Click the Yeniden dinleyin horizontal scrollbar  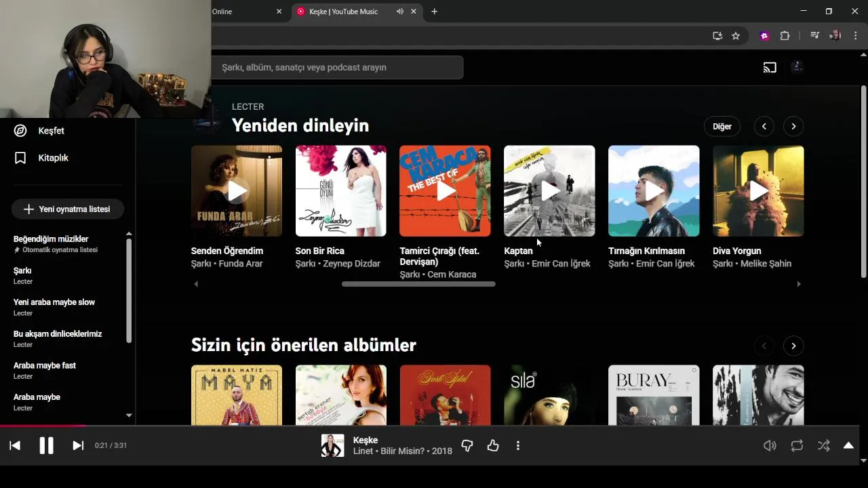pyautogui.click(x=418, y=284)
